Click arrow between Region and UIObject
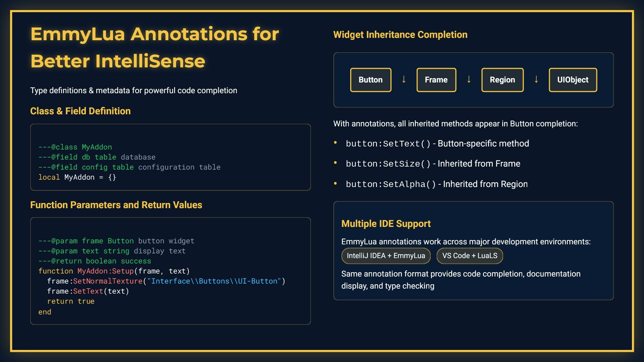Screen dimensions: 644x362 point(536,79)
